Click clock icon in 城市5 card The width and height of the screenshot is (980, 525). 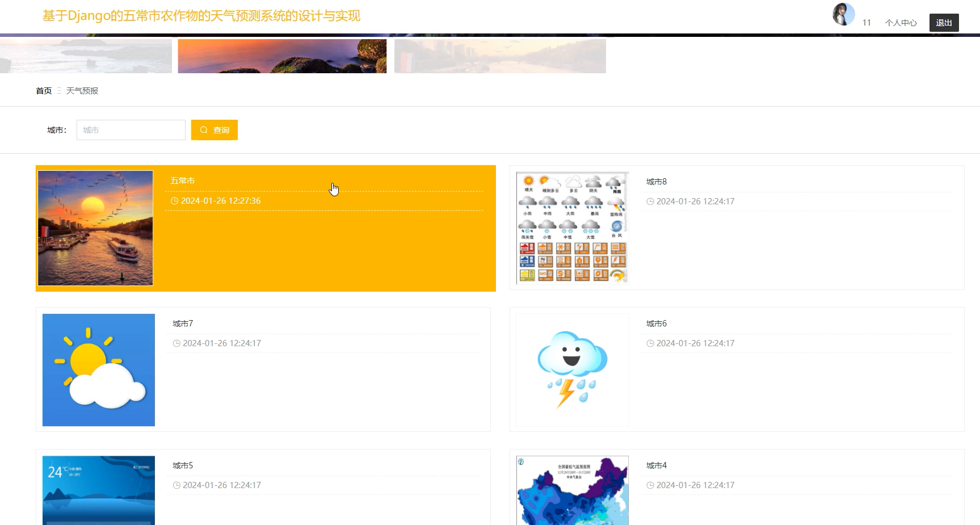coord(176,485)
